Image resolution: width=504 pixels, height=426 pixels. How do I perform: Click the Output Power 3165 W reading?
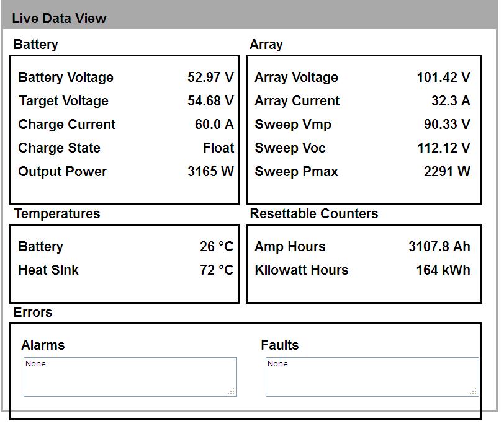(x=210, y=172)
